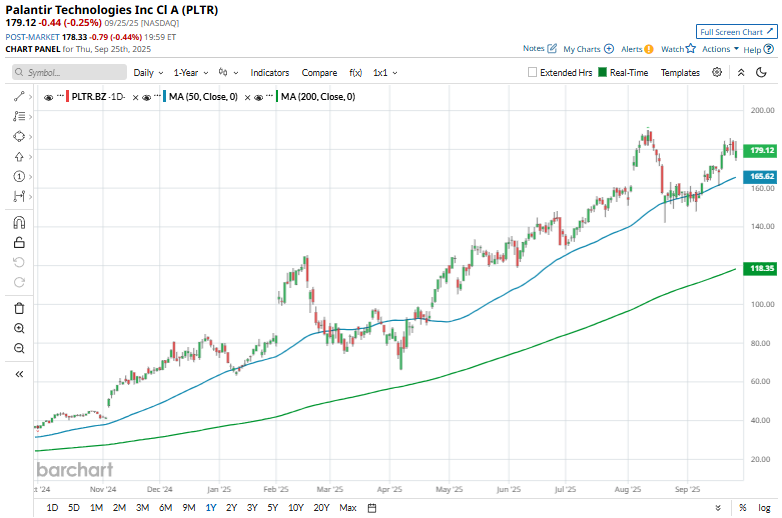Open chart settings gear icon
The image size is (782, 518).
(x=717, y=72)
